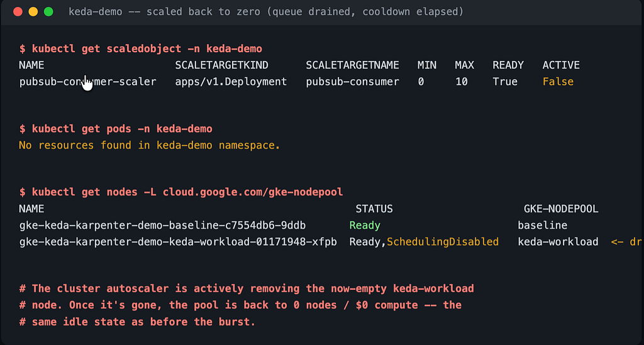The height and width of the screenshot is (345, 644).
Task: Click the pubsub-consumer-scaler name
Action: 87,82
